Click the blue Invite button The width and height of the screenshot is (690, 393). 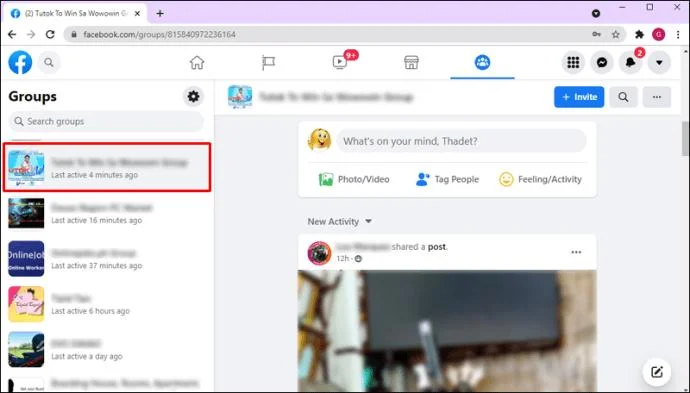point(579,97)
